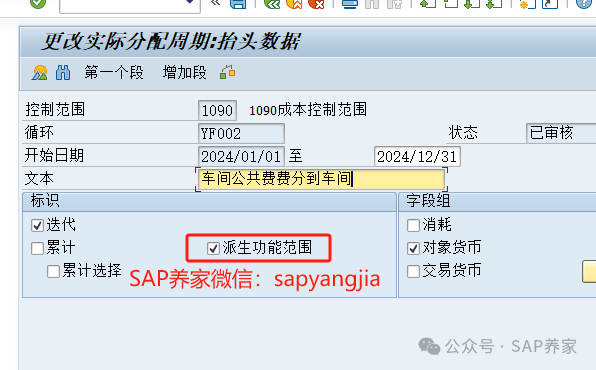Screen dimensions: 596x370
Task: Enable the 交易货币 checkbox
Action: pyautogui.click(x=413, y=271)
